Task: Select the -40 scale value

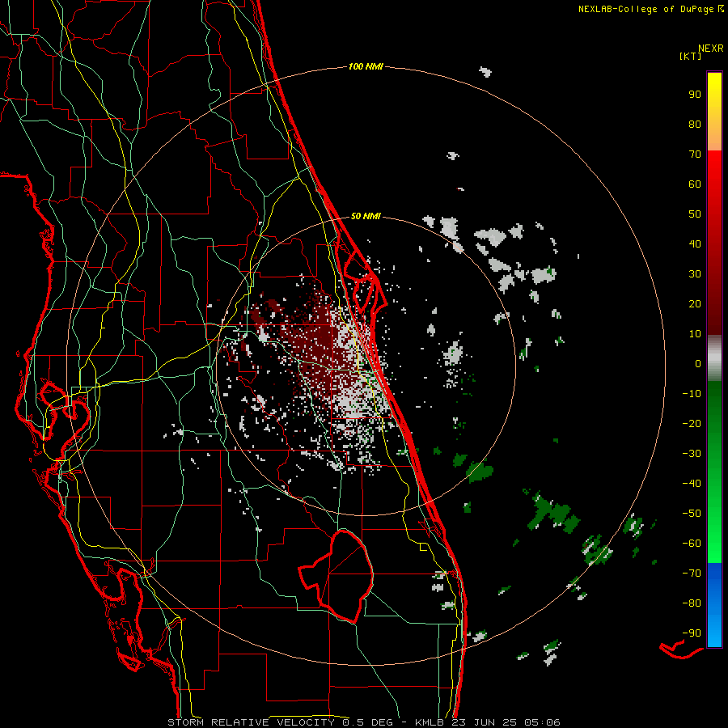Action: 692,484
